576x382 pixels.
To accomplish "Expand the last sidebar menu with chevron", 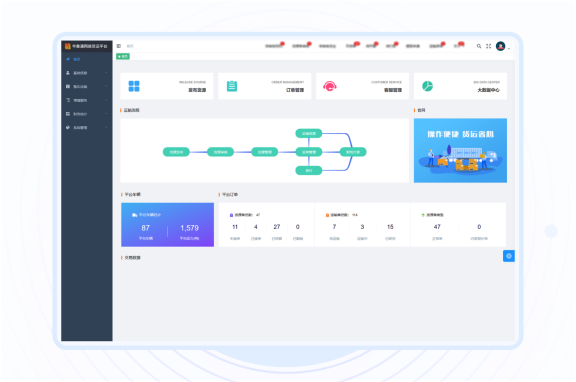I will click(x=87, y=127).
